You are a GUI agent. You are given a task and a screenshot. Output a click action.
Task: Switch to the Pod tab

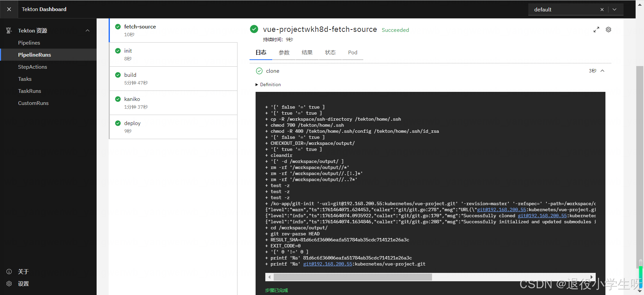click(x=353, y=53)
